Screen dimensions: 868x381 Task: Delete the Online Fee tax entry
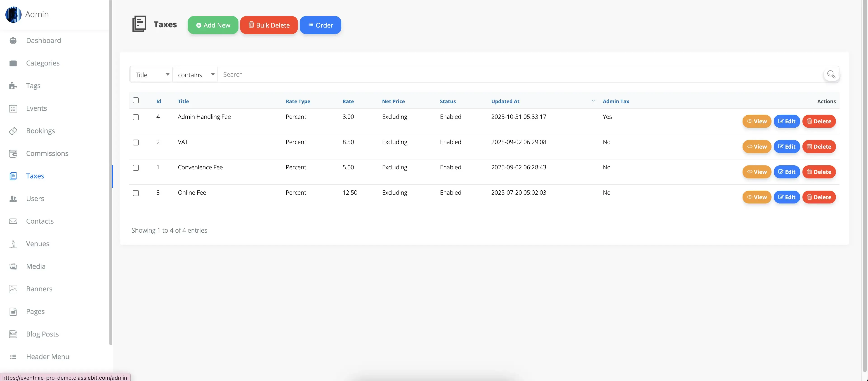(x=819, y=197)
